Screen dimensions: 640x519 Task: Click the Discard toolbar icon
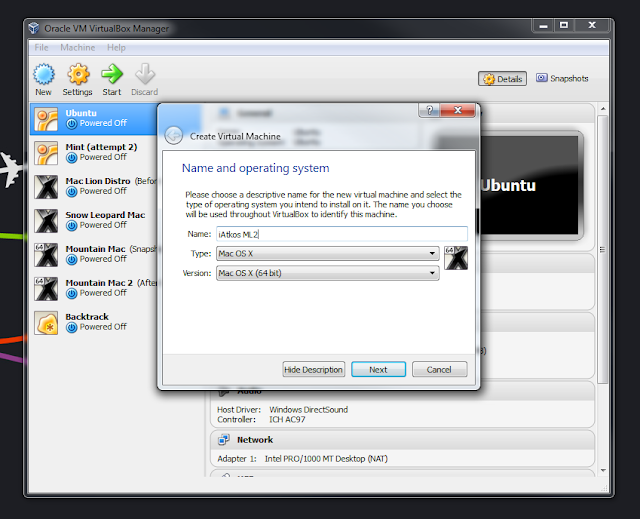pyautogui.click(x=145, y=74)
